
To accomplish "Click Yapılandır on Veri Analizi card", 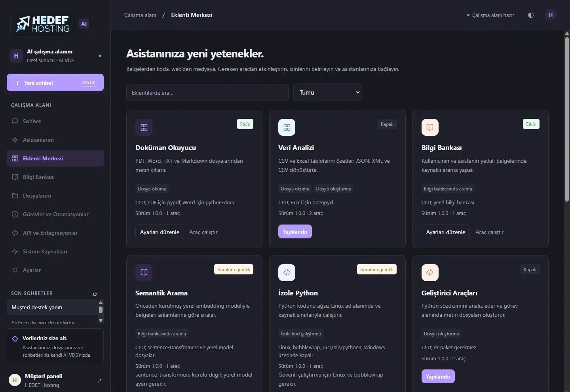I will pos(295,232).
